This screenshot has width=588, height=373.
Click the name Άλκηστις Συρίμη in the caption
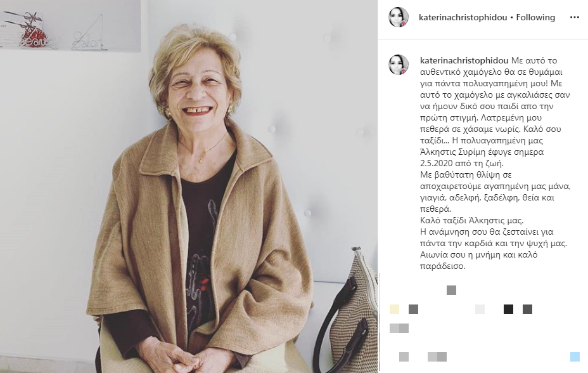pos(463,152)
